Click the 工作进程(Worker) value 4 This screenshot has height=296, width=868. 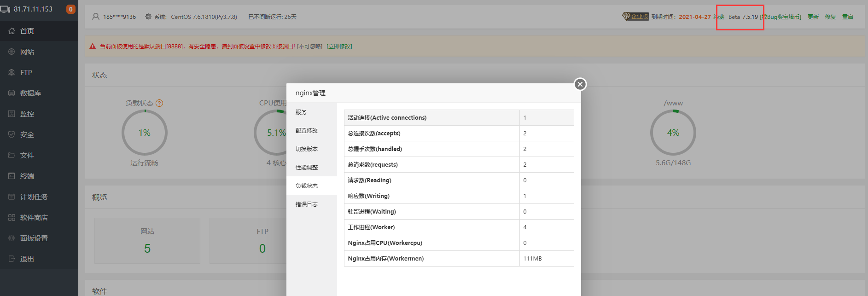(x=525, y=227)
